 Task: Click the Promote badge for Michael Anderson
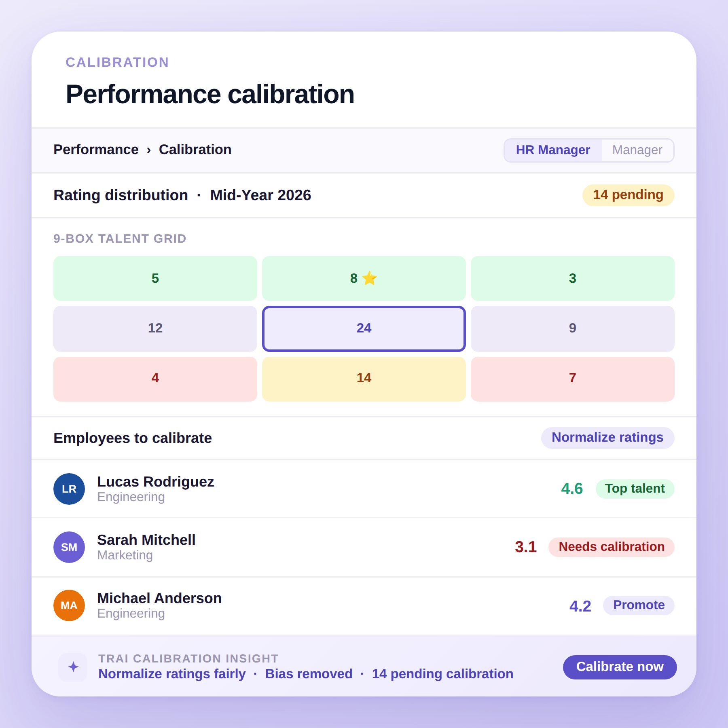pos(638,605)
